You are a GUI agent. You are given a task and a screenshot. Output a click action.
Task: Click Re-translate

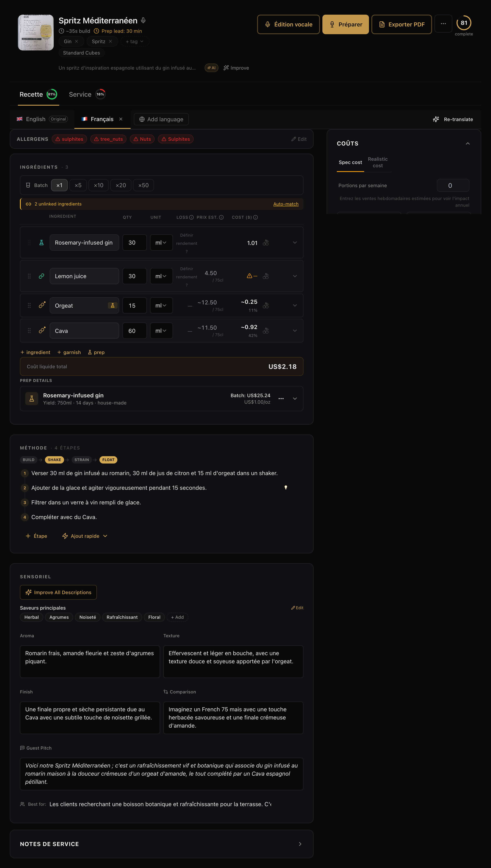[x=453, y=119]
